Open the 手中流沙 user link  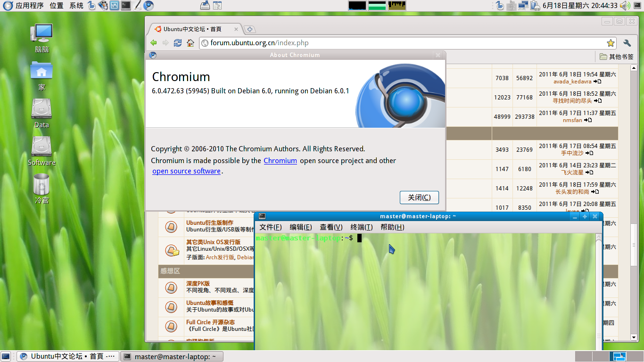[x=572, y=153]
